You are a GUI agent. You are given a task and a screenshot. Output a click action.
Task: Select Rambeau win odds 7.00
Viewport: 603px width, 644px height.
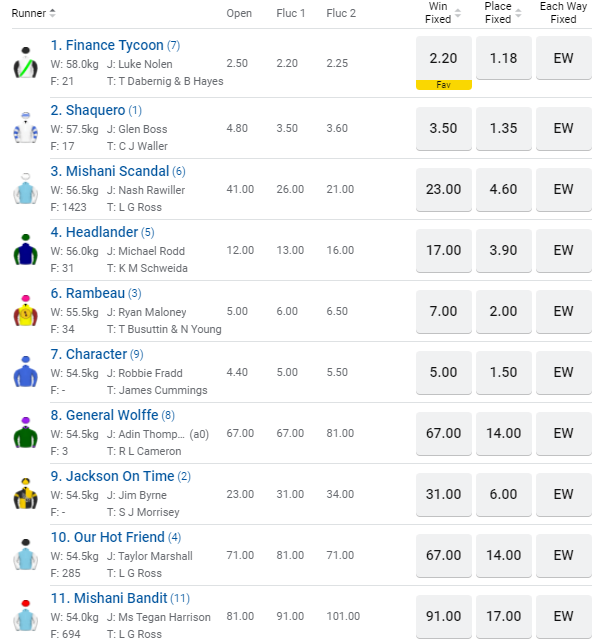(443, 311)
